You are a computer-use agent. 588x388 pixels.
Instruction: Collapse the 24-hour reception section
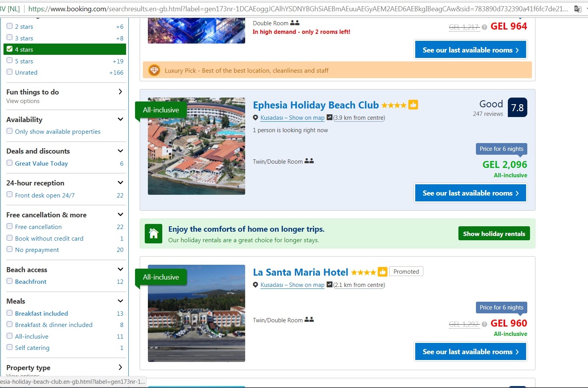120,183
